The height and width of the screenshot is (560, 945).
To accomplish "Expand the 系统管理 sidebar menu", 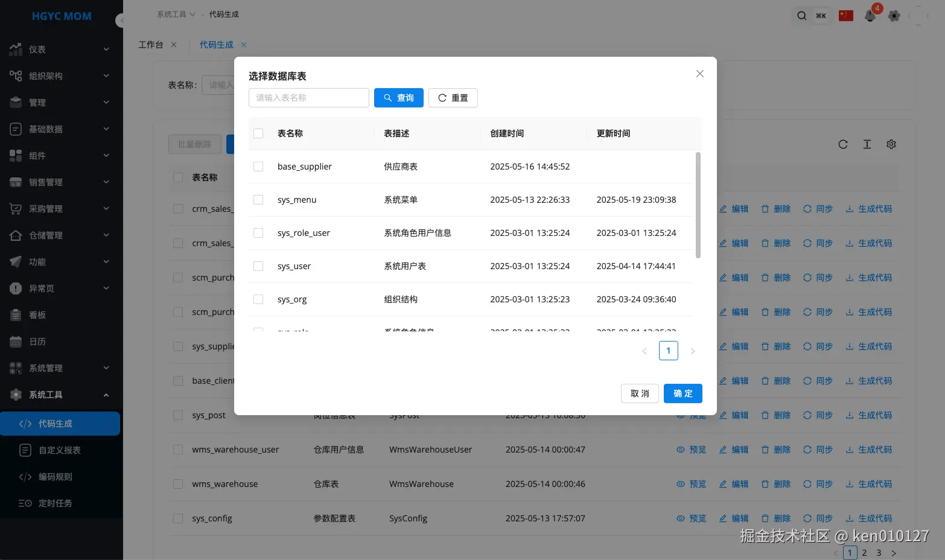I will coord(62,368).
